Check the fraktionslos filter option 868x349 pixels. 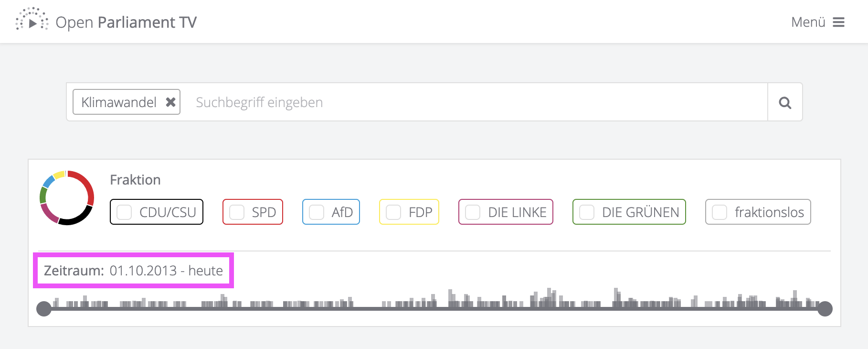720,212
